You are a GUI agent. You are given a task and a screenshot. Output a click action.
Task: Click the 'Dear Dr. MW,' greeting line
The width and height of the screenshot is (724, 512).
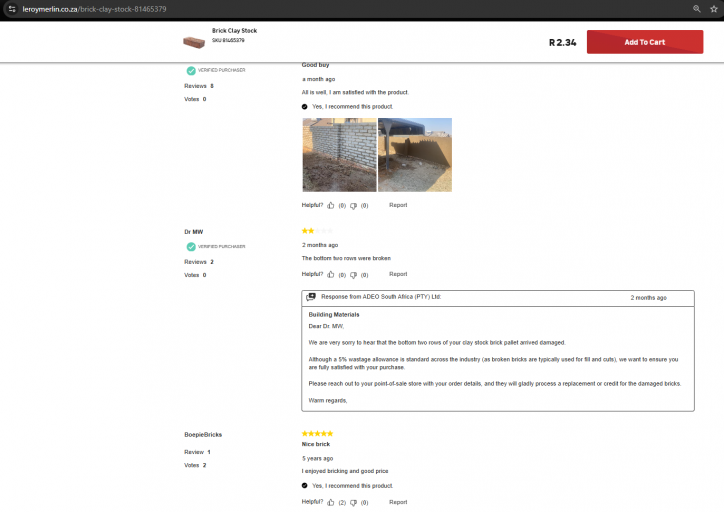tap(326, 326)
